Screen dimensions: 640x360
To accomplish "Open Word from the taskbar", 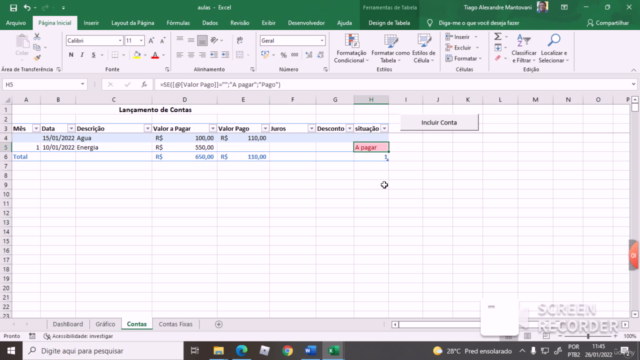I will tap(310, 351).
